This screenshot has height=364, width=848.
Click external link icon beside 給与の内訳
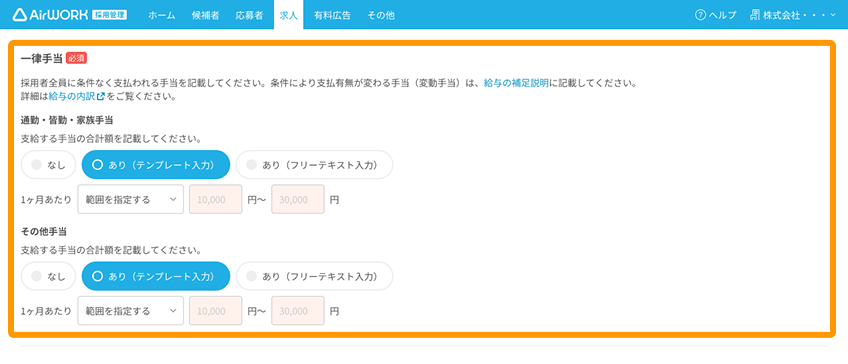[x=100, y=97]
